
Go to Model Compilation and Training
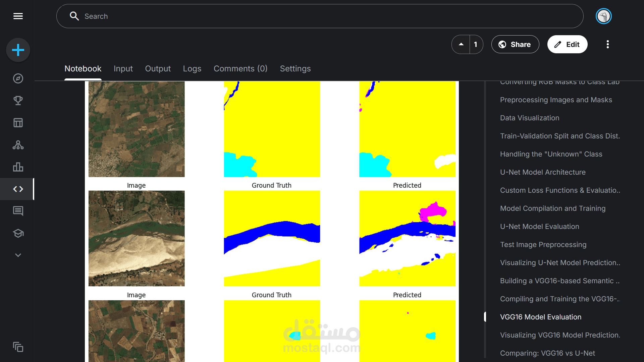tap(553, 208)
